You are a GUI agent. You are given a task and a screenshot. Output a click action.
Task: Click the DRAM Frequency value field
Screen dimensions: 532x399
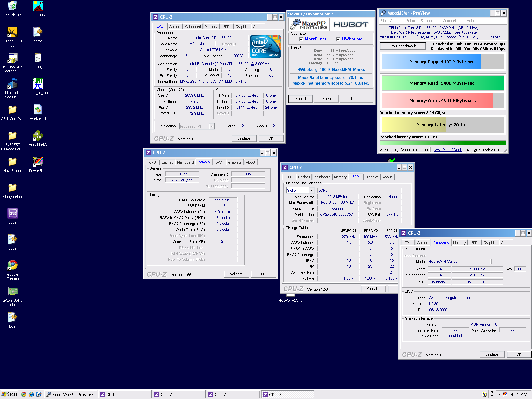[223, 200]
